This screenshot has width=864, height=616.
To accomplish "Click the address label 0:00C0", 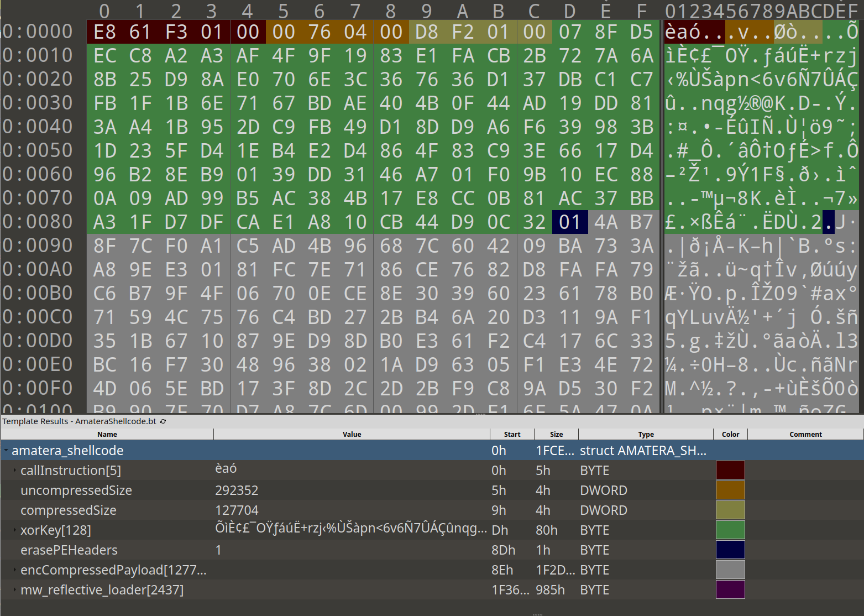I will coord(38,317).
